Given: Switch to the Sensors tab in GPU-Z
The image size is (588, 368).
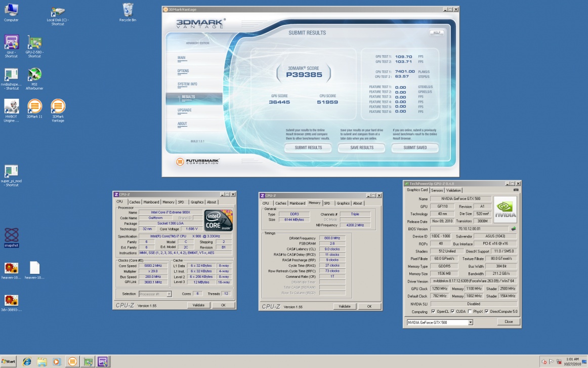Looking at the screenshot, I should (437, 190).
